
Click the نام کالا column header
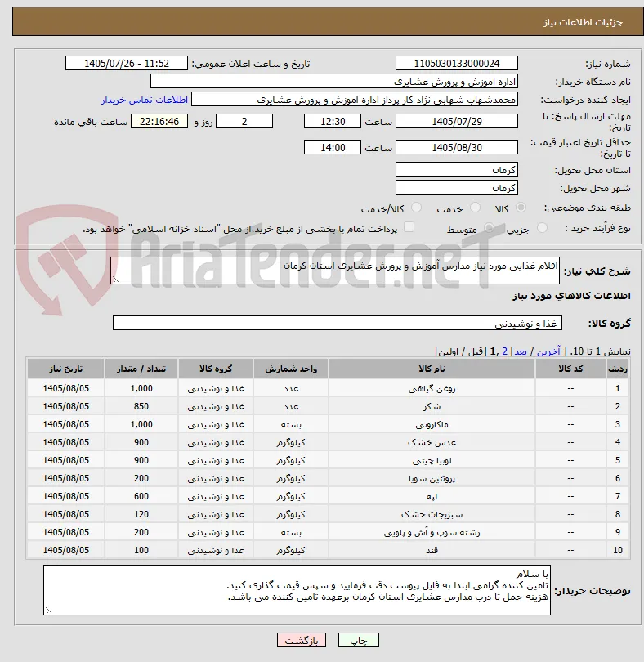click(432, 369)
